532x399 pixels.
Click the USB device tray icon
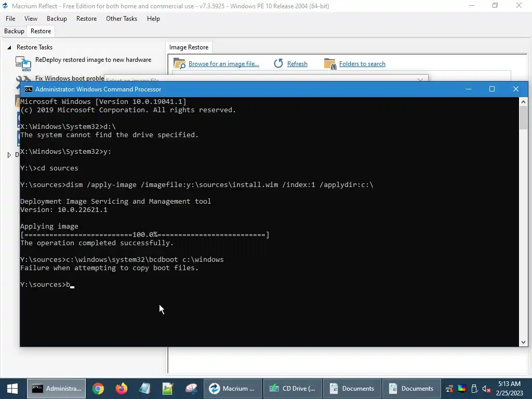click(x=474, y=389)
